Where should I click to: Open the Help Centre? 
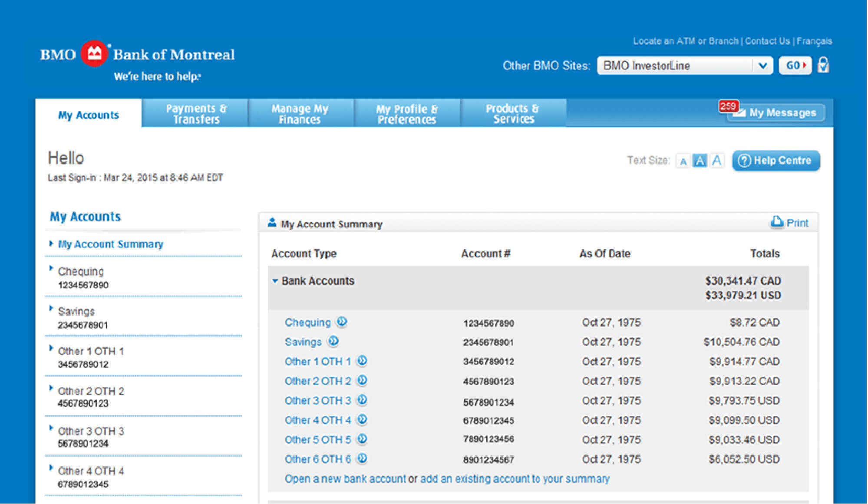(776, 161)
